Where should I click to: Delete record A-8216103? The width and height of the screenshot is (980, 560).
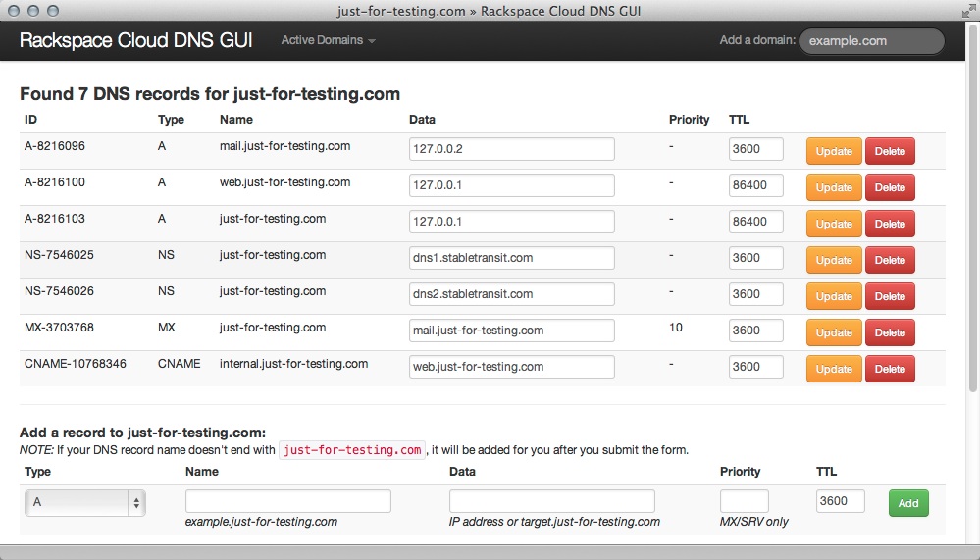[x=890, y=224]
